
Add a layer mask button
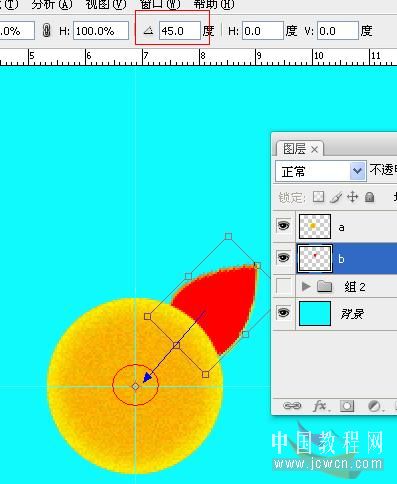(x=347, y=406)
